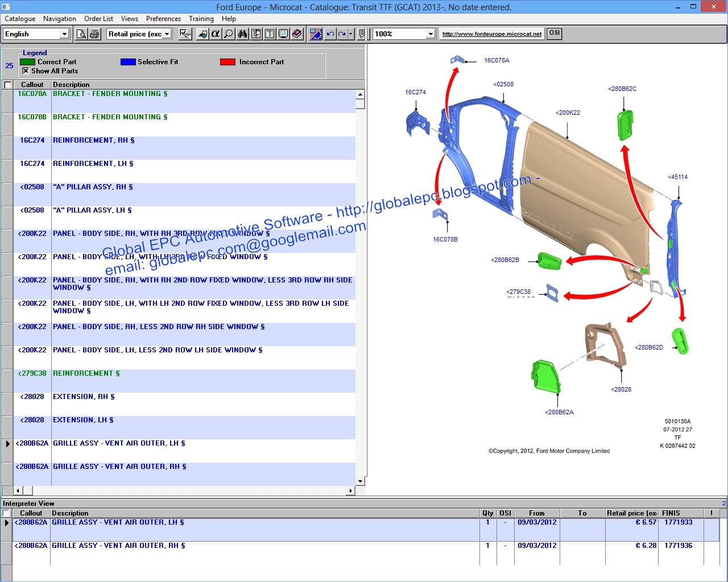Viewport: 728px width, 582px height.
Task: Select the 16C078B bracket fender mounting row
Action: coord(184,124)
